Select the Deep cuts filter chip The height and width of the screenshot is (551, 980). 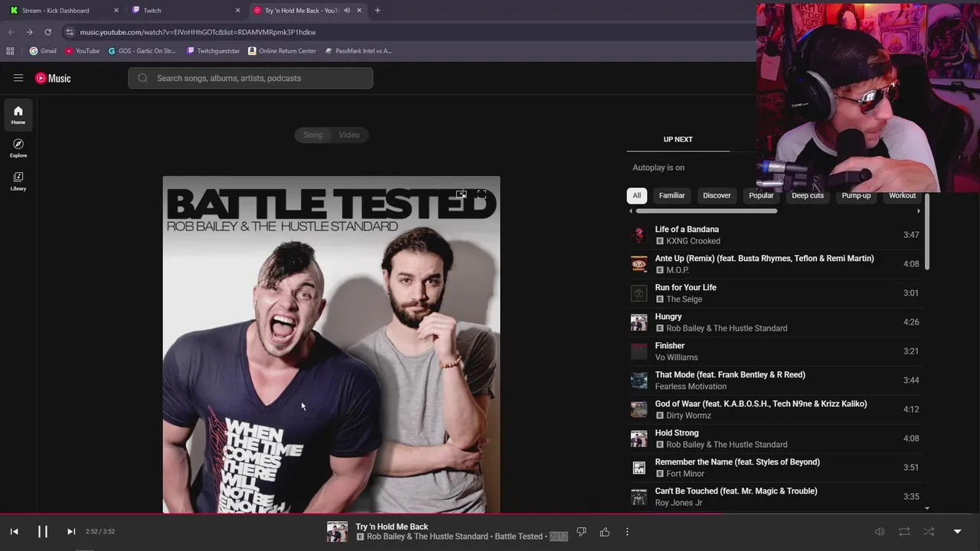pyautogui.click(x=808, y=195)
